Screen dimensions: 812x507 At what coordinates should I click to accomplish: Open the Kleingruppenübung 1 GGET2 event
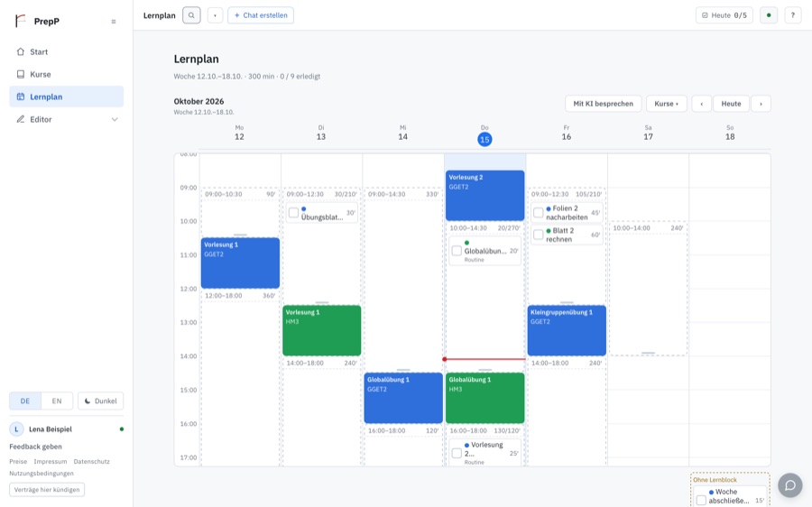pos(567,330)
